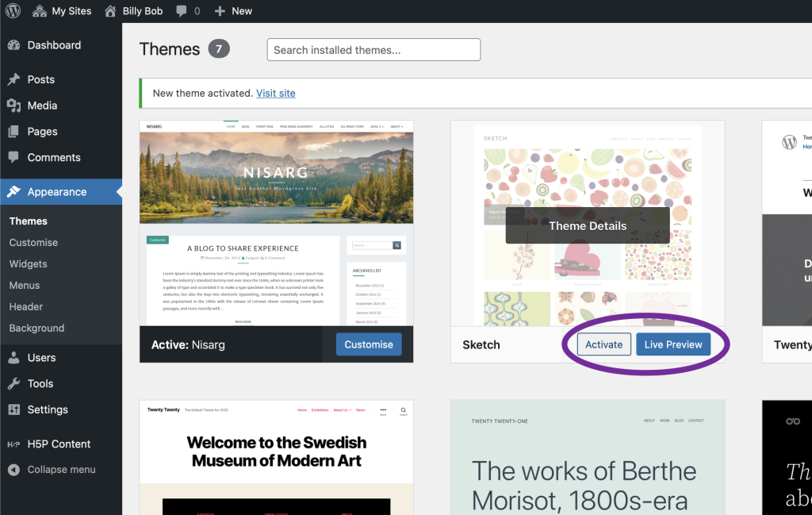
Task: Open Settings via the gear icon
Action: click(x=14, y=409)
